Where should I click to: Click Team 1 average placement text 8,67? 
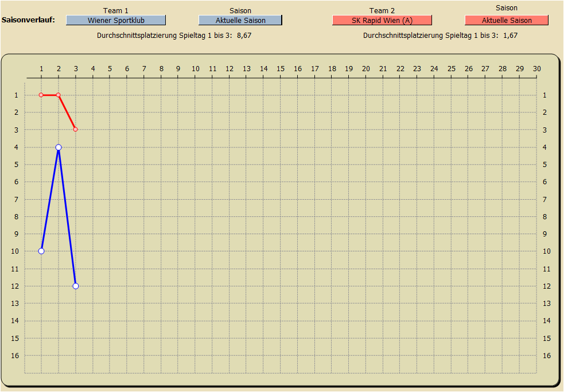click(x=244, y=35)
